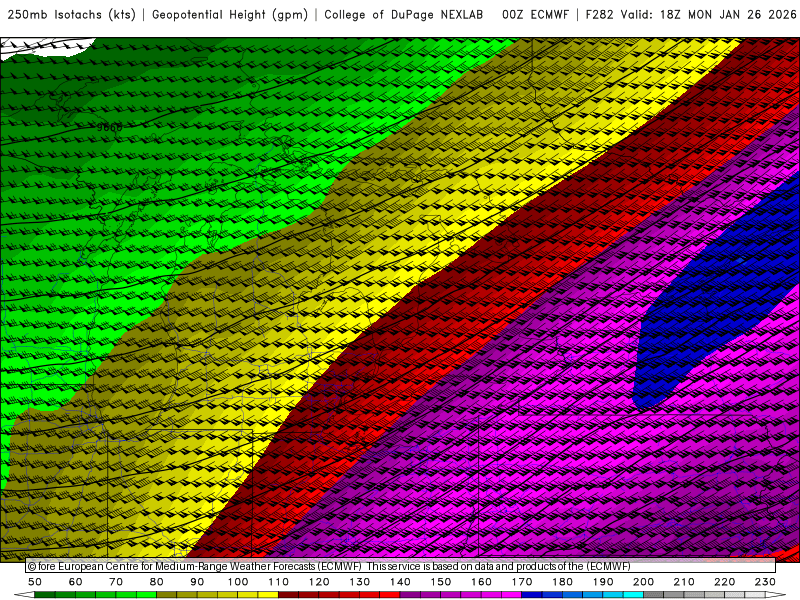Click the legend value 130
Image resolution: width=800 pixels, height=600 pixels.
click(359, 582)
